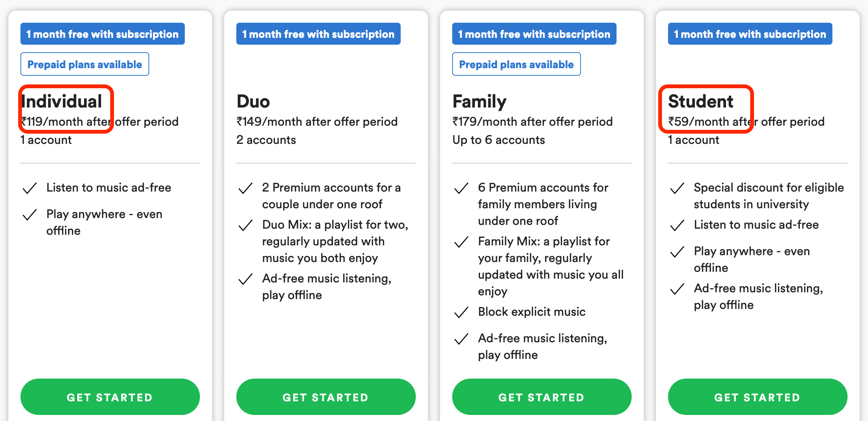Click Get Started under Duo plan
Screen dimensions: 868x421
(326, 397)
